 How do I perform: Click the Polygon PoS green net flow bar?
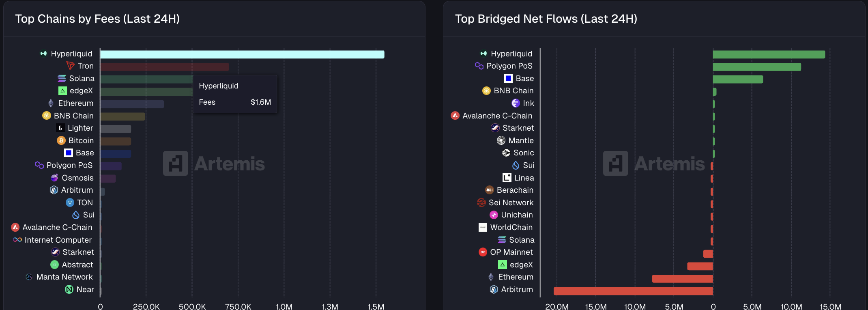pos(756,67)
